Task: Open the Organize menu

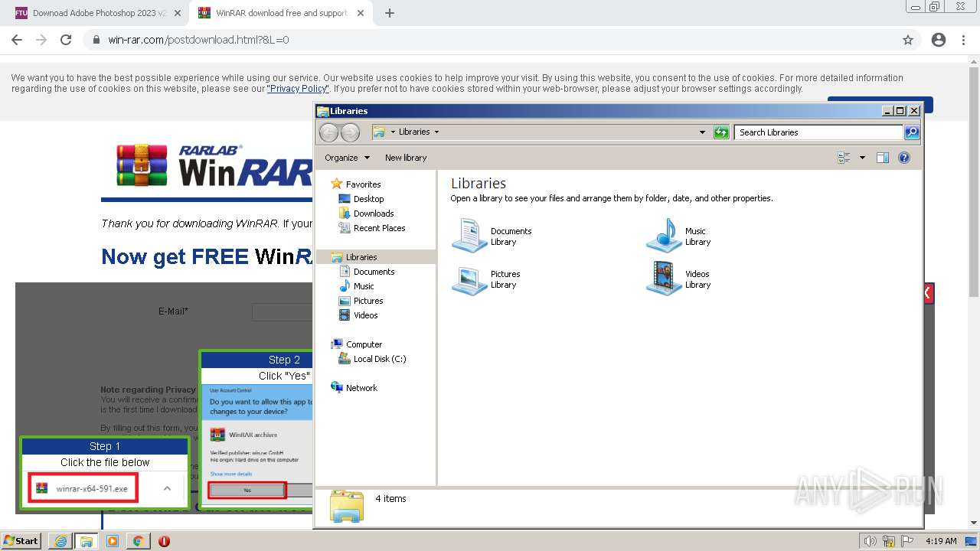Action: [347, 158]
